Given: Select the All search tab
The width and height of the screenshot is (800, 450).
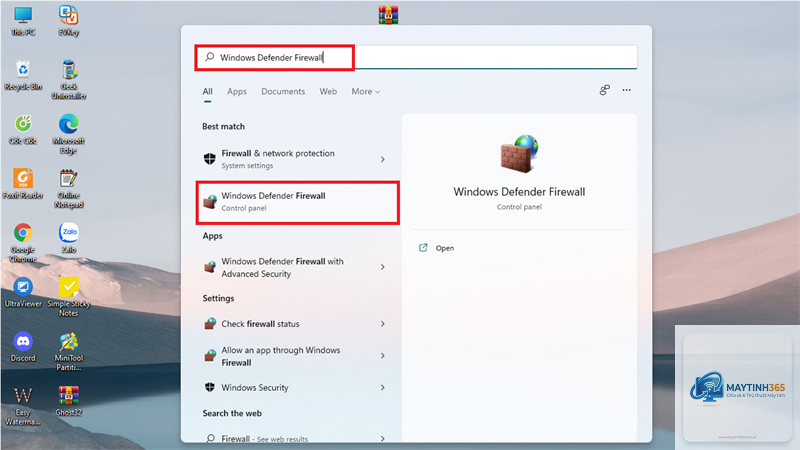Looking at the screenshot, I should click(208, 91).
